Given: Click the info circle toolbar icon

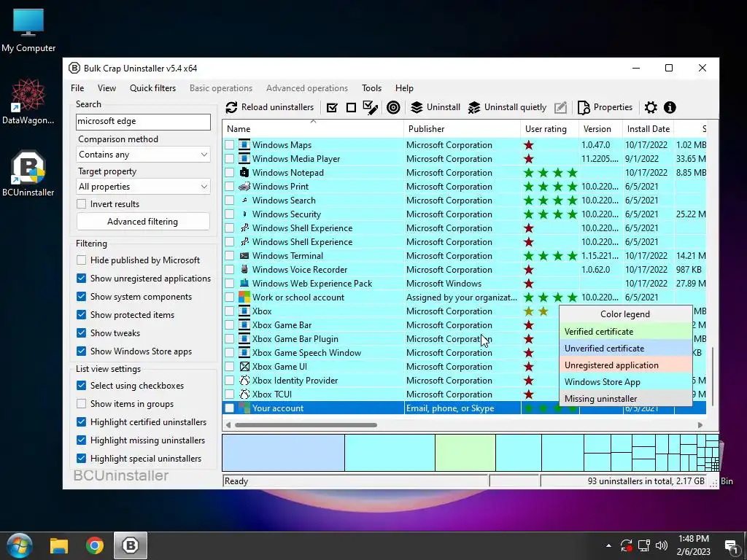Looking at the screenshot, I should pyautogui.click(x=670, y=108).
